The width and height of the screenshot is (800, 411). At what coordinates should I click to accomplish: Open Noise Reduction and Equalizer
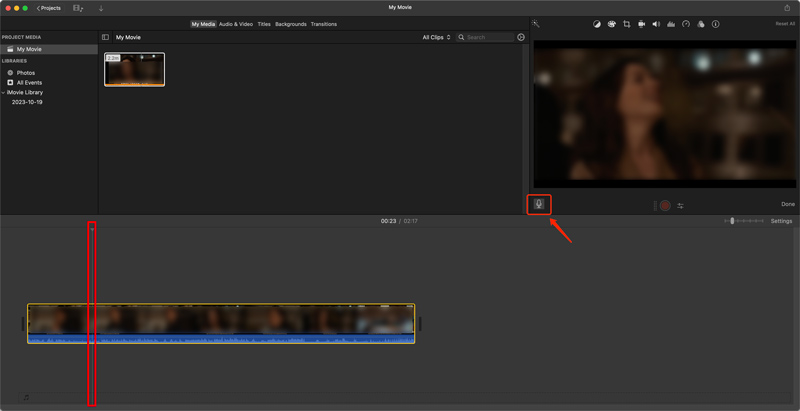[x=671, y=24]
